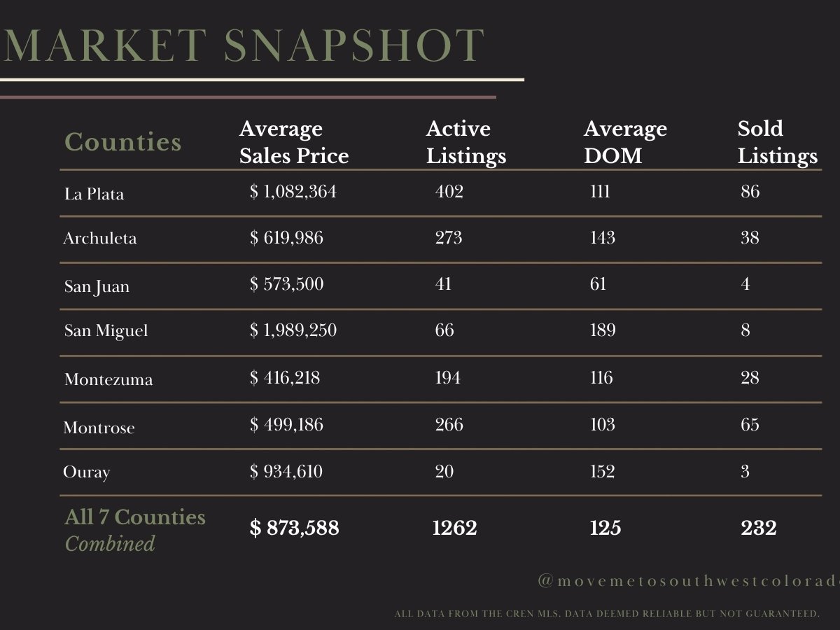Click San Miguel's $1,989,250 sales price
The height and width of the screenshot is (630, 840).
[293, 330]
